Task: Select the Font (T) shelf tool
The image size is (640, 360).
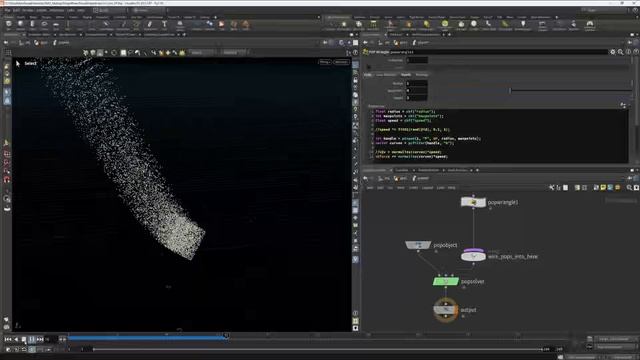Action: (x=164, y=24)
